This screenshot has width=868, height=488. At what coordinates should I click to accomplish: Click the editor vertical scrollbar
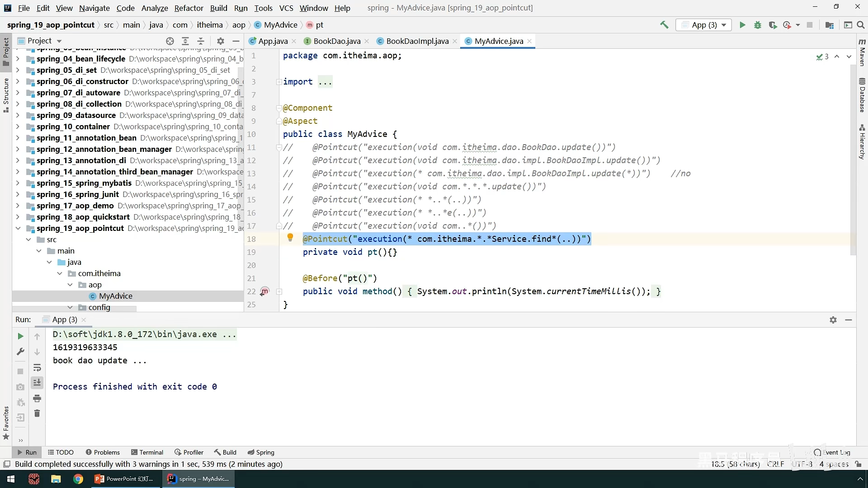[853, 158]
